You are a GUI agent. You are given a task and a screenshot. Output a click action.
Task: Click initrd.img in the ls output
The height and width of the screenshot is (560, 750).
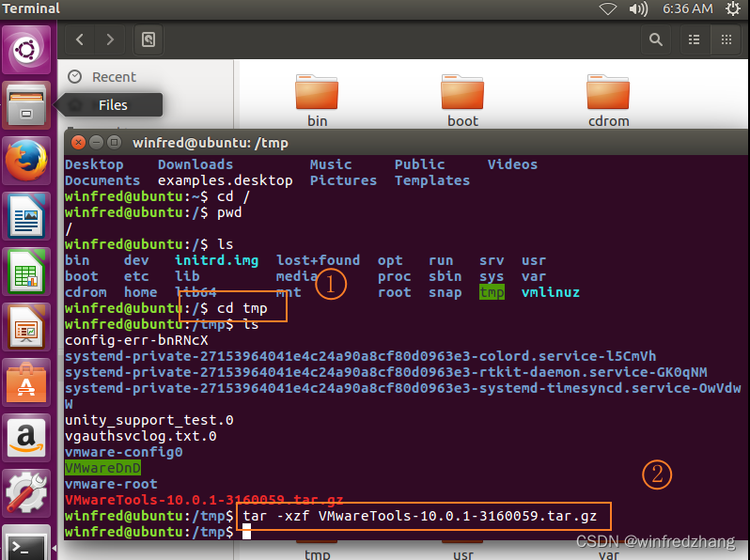coord(217,260)
